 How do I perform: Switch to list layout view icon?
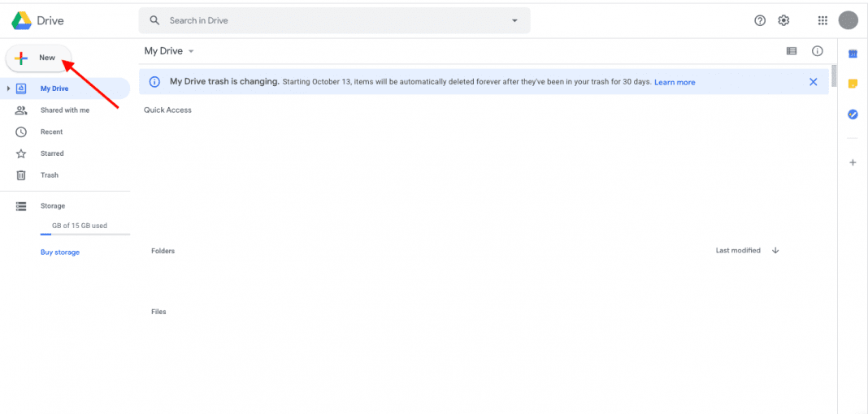click(792, 51)
